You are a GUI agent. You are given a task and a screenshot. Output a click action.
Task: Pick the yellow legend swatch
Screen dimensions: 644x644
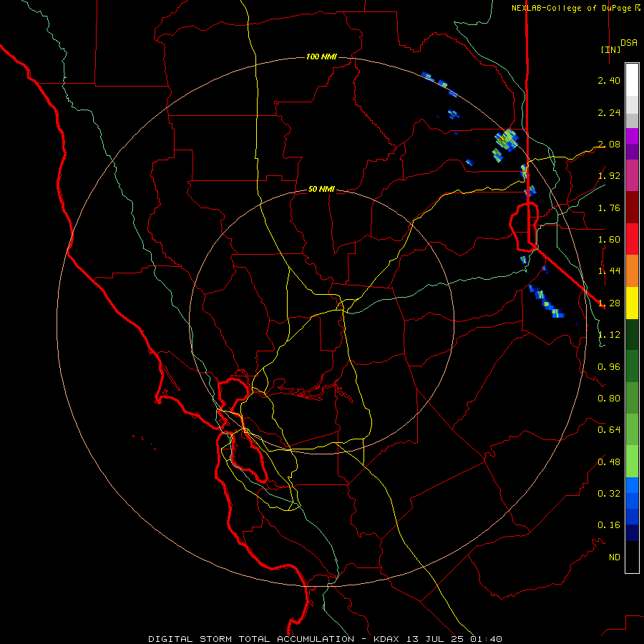coord(632,303)
